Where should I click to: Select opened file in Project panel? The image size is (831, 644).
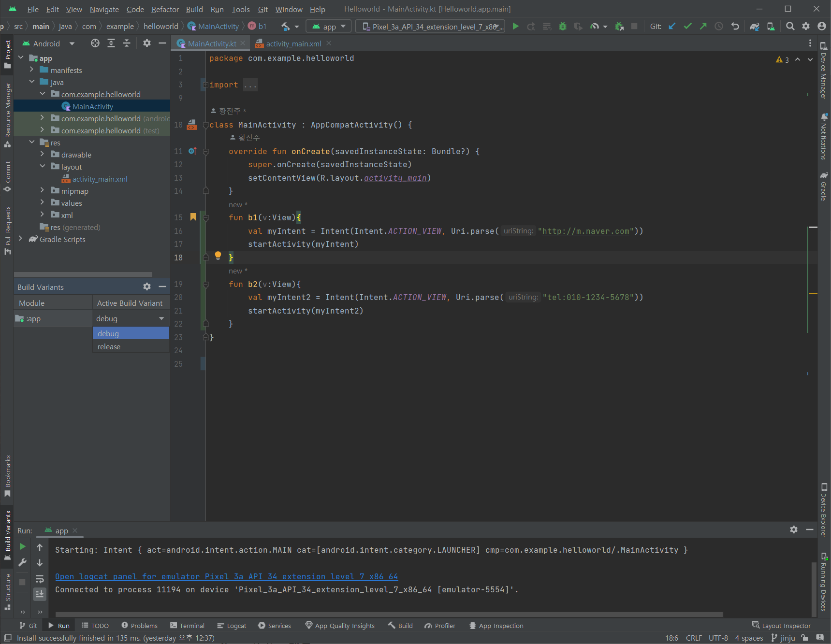(x=95, y=43)
